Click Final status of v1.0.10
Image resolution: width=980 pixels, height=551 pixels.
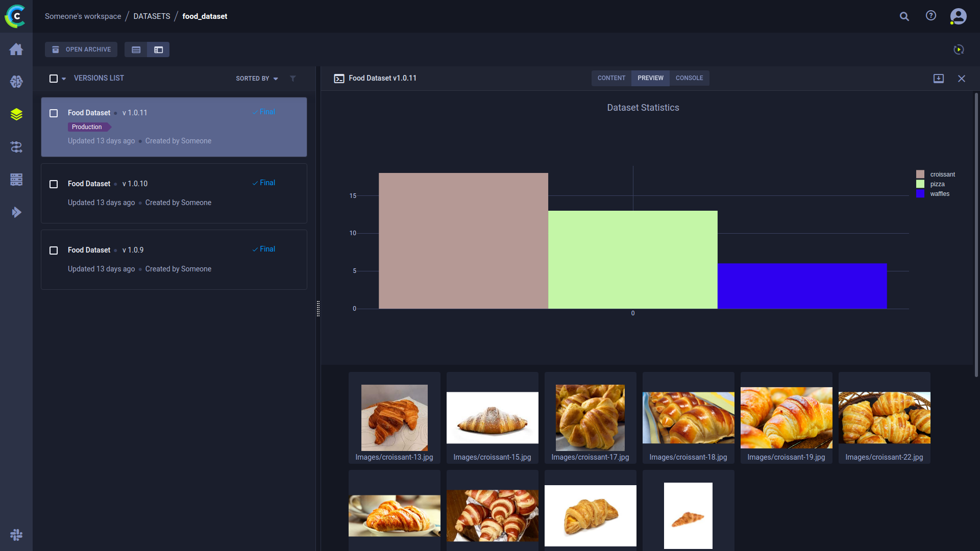point(263,183)
